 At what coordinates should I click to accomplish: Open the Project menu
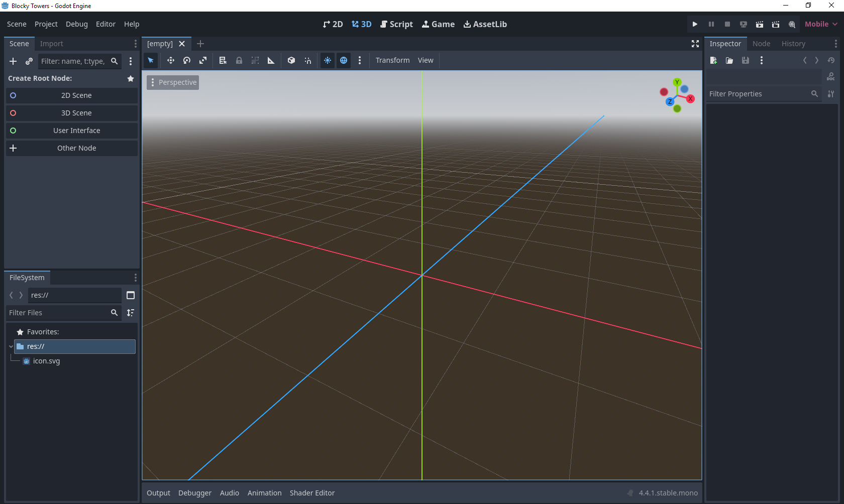46,24
